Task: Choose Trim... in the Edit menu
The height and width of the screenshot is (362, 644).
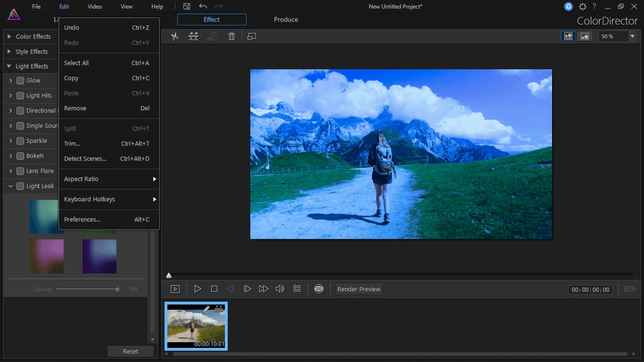Action: (x=109, y=144)
